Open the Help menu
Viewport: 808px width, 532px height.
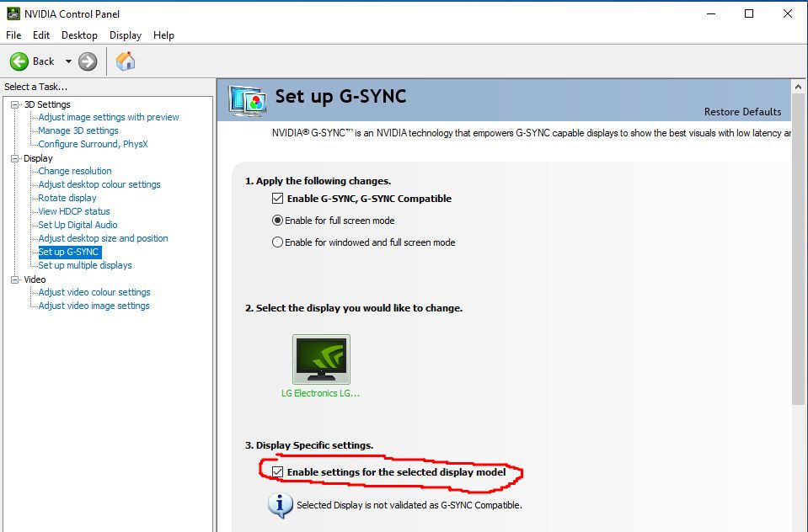(163, 35)
